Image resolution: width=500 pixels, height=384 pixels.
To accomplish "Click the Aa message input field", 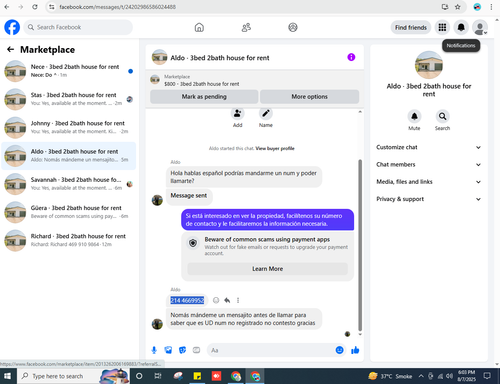I will (x=270, y=350).
